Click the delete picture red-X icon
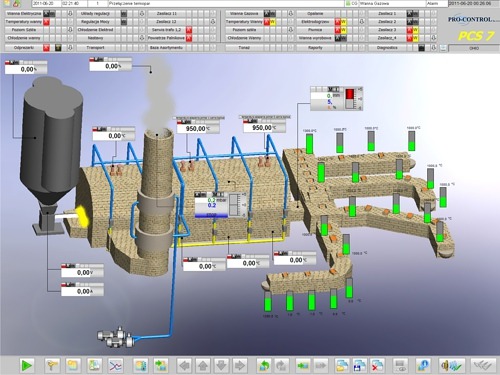 378,366
